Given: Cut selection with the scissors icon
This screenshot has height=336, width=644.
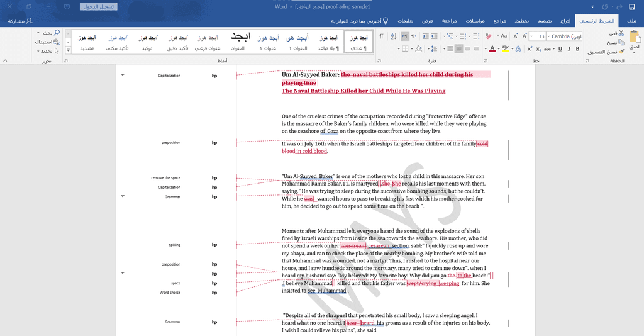Looking at the screenshot, I should [621, 33].
